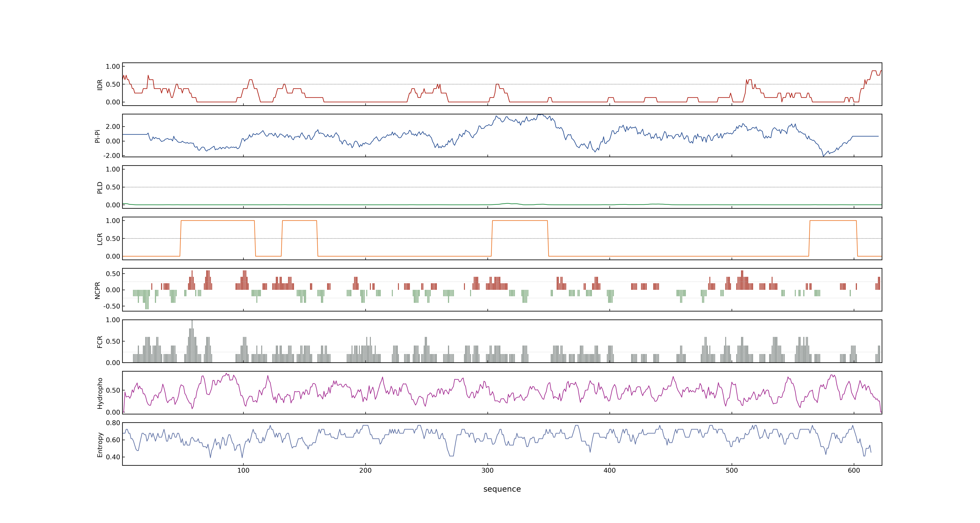Screen dimensions: 980x523
Task: Click the NCPR y-axis label
Action: [x=97, y=290]
